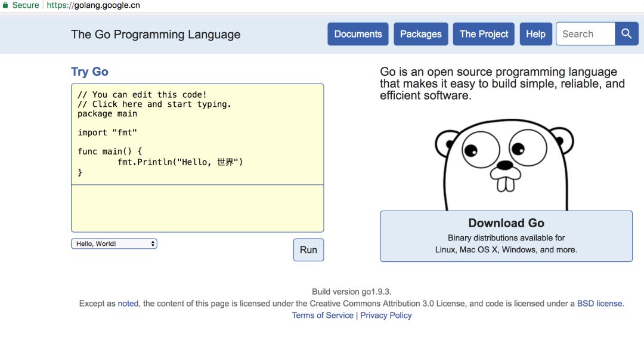Open the Packages menu
The width and height of the screenshot is (644, 343).
coord(420,33)
